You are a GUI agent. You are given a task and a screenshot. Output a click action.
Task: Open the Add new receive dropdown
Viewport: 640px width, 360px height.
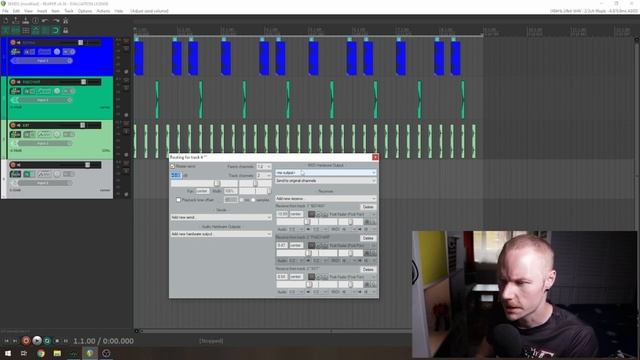(x=326, y=198)
